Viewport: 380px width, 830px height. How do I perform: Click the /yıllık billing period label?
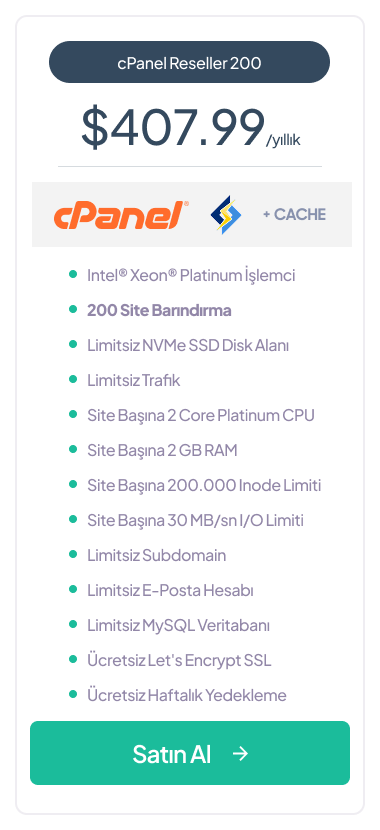[284, 140]
